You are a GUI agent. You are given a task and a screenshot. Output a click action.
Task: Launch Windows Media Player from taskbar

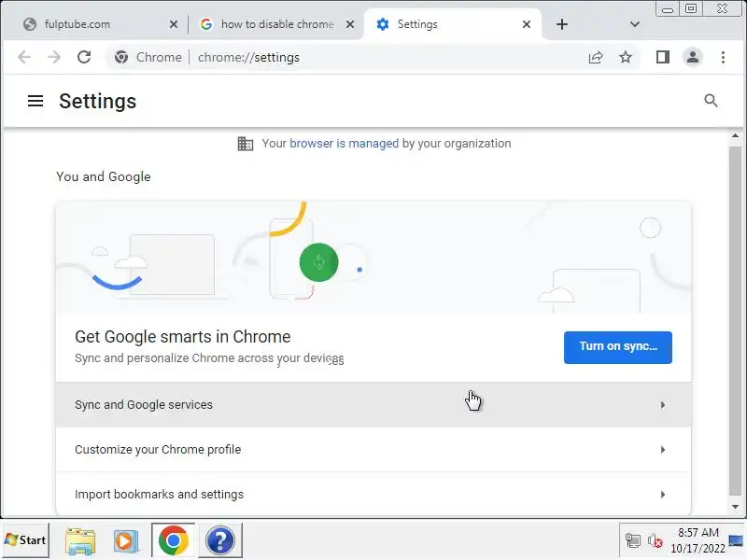click(x=126, y=541)
